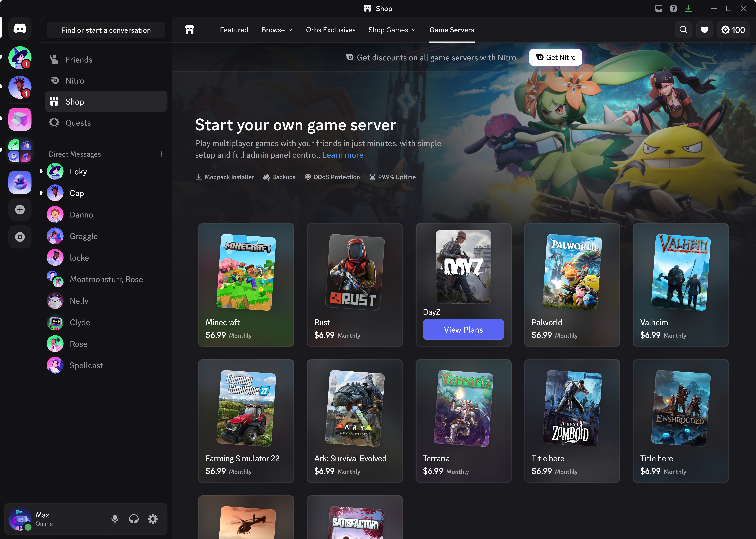Click the Direct Messages header

(75, 154)
